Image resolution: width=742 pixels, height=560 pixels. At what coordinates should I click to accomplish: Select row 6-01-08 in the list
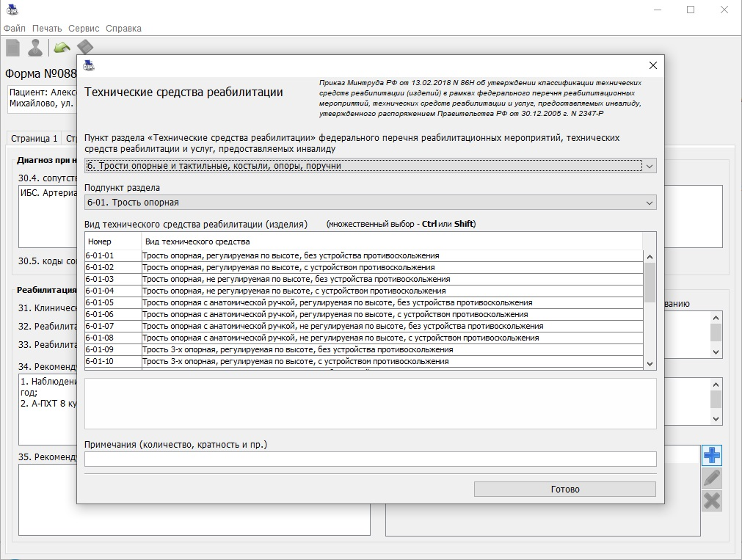[364, 338]
